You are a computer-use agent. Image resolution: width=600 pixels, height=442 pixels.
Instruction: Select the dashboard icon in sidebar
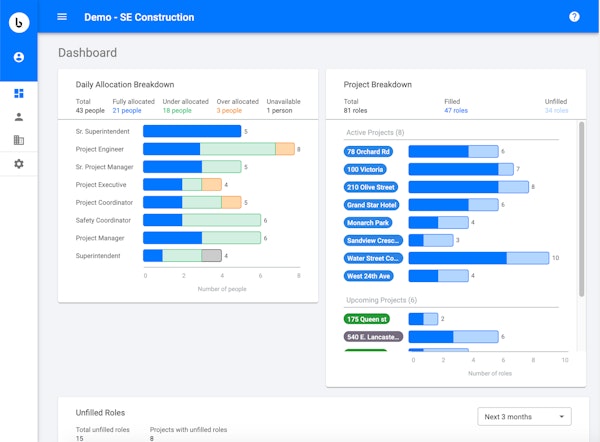click(18, 93)
